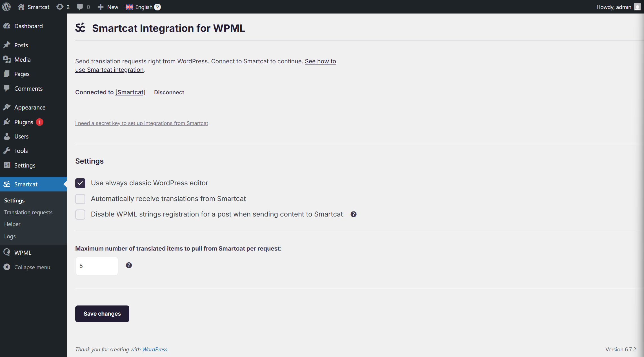644x357 pixels.
Task: Click the Posts pushpin icon
Action: [7, 45]
